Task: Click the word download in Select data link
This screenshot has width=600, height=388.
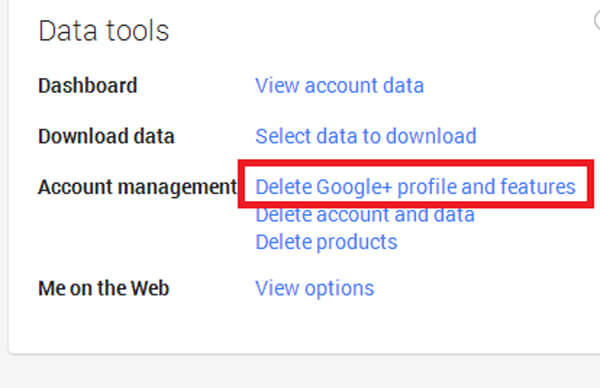Action: coord(431,136)
